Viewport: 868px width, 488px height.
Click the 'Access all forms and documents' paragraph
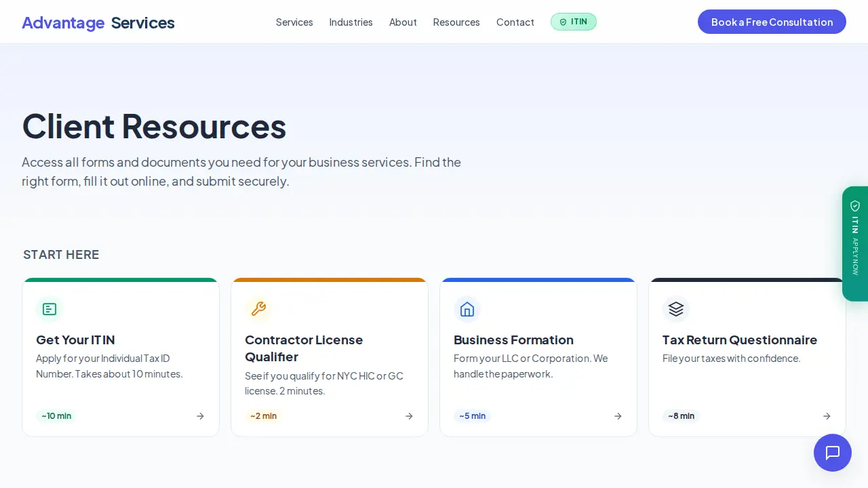pyautogui.click(x=241, y=171)
